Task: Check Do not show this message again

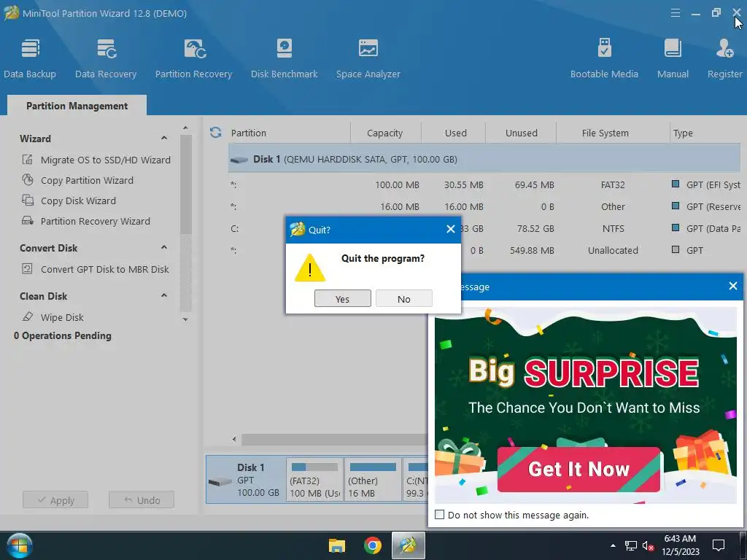Action: 440,515
